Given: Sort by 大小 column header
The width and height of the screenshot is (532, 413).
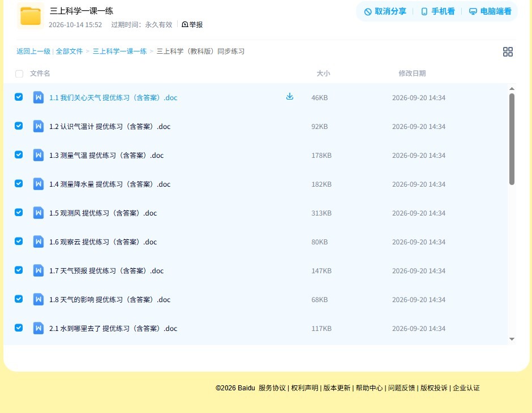Looking at the screenshot, I should pos(323,73).
